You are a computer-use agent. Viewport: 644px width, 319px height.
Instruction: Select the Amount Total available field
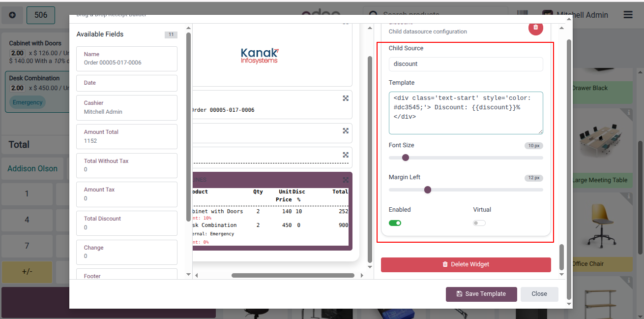pyautogui.click(x=127, y=136)
